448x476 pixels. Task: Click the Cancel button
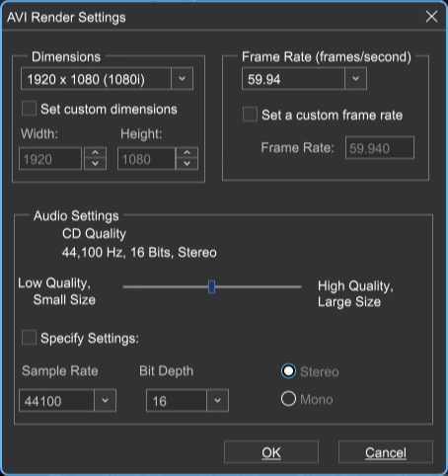click(x=386, y=452)
